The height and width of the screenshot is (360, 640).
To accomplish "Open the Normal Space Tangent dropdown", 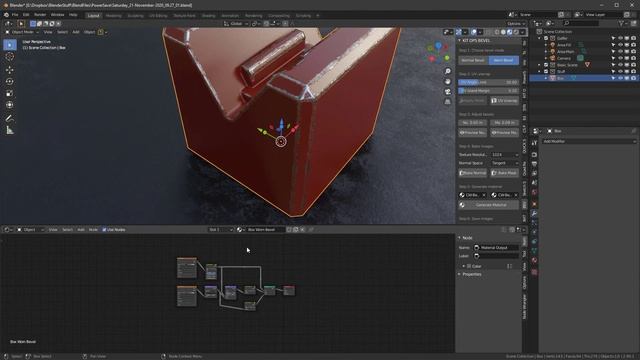I will pyautogui.click(x=504, y=163).
